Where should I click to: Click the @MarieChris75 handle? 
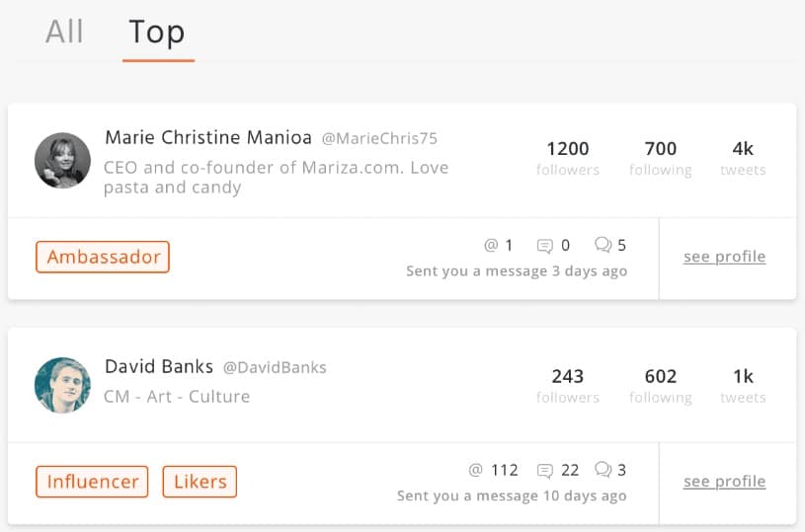click(379, 138)
